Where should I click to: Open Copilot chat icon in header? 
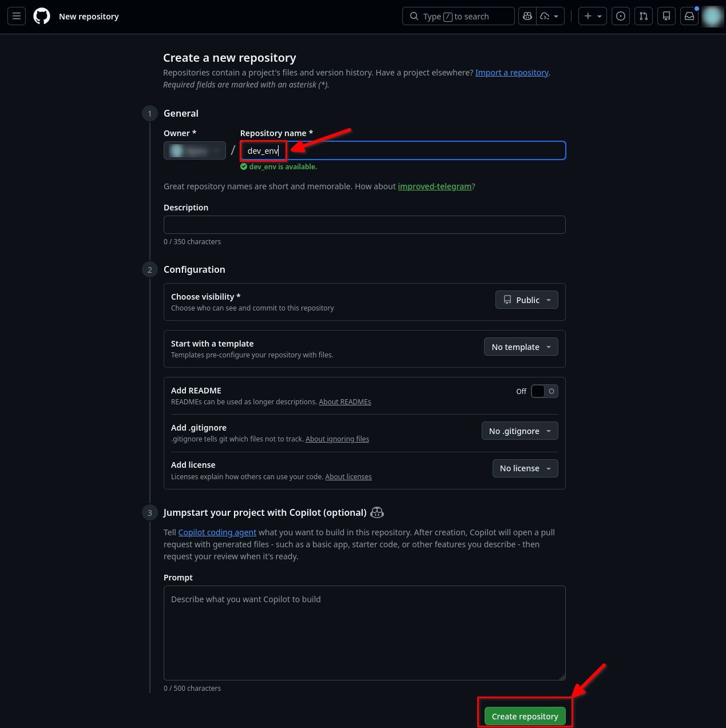pyautogui.click(x=527, y=16)
